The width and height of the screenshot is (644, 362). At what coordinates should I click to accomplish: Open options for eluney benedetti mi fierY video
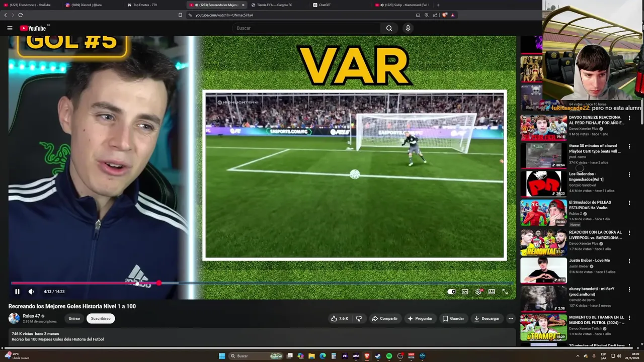coord(629,289)
